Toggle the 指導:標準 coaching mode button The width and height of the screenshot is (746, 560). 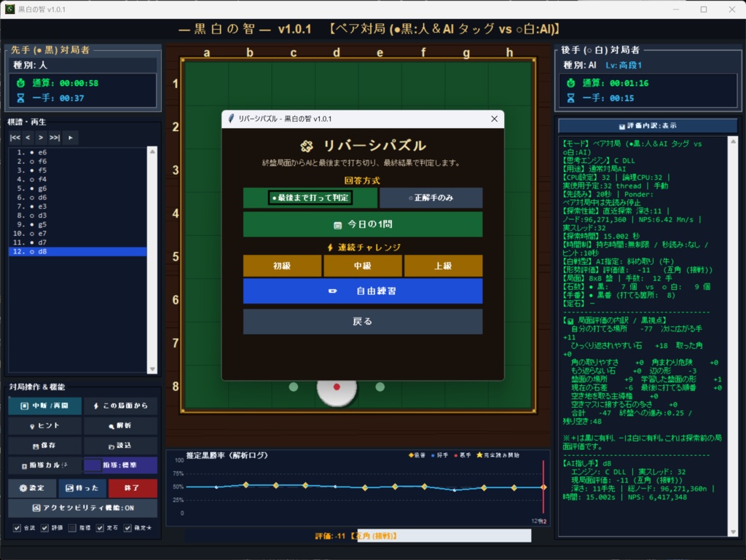coord(121,465)
